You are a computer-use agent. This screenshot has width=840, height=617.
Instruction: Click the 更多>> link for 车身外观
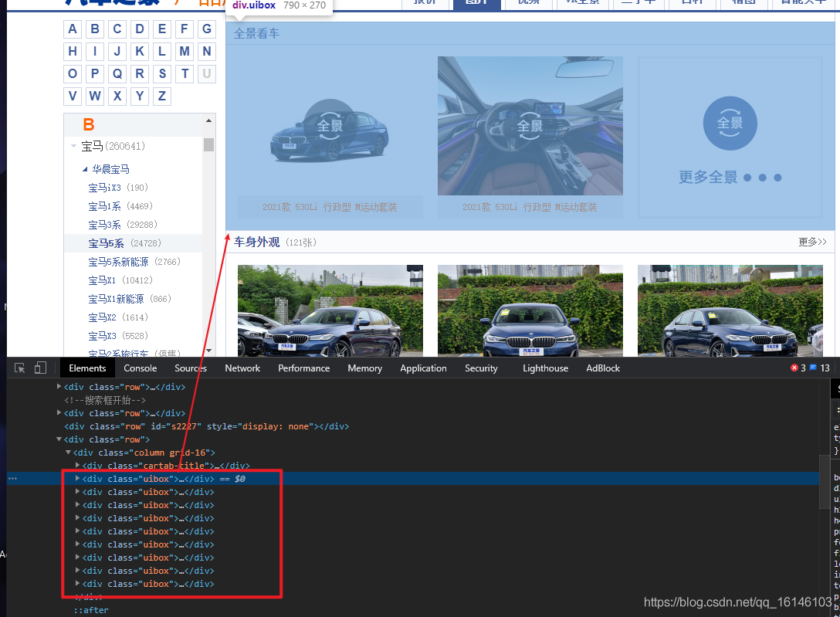pos(812,242)
